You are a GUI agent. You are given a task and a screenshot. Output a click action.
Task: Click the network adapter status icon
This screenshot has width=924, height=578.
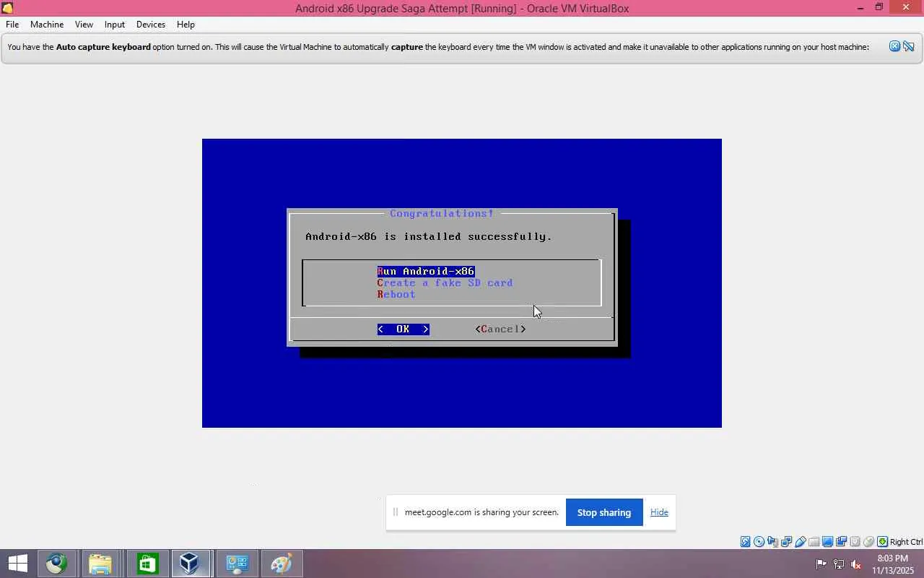tap(787, 542)
